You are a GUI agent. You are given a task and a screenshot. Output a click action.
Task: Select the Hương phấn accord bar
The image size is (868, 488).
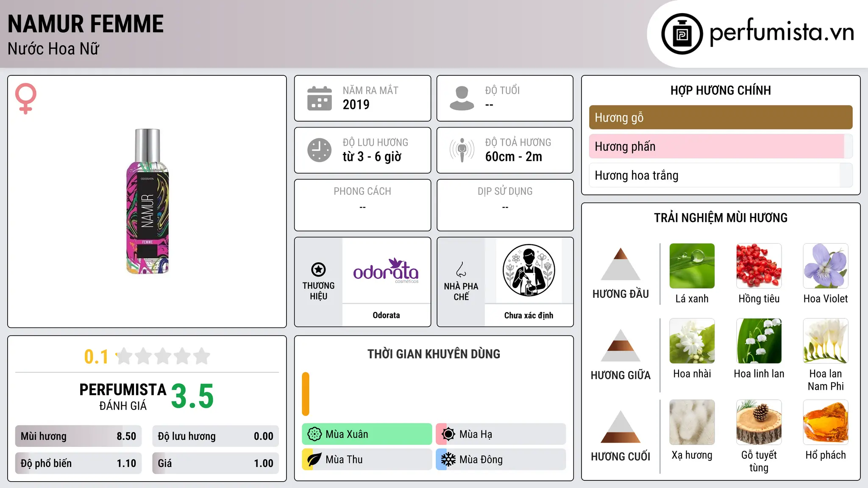[721, 147]
